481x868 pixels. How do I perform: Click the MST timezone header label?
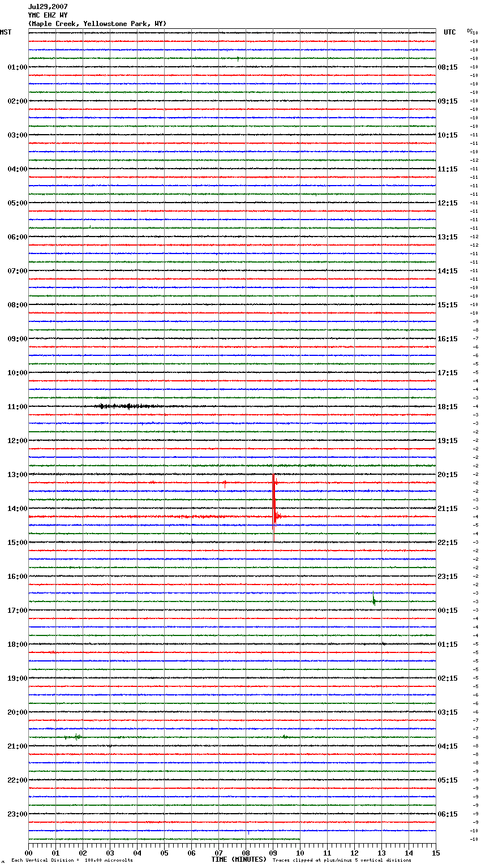(6, 32)
